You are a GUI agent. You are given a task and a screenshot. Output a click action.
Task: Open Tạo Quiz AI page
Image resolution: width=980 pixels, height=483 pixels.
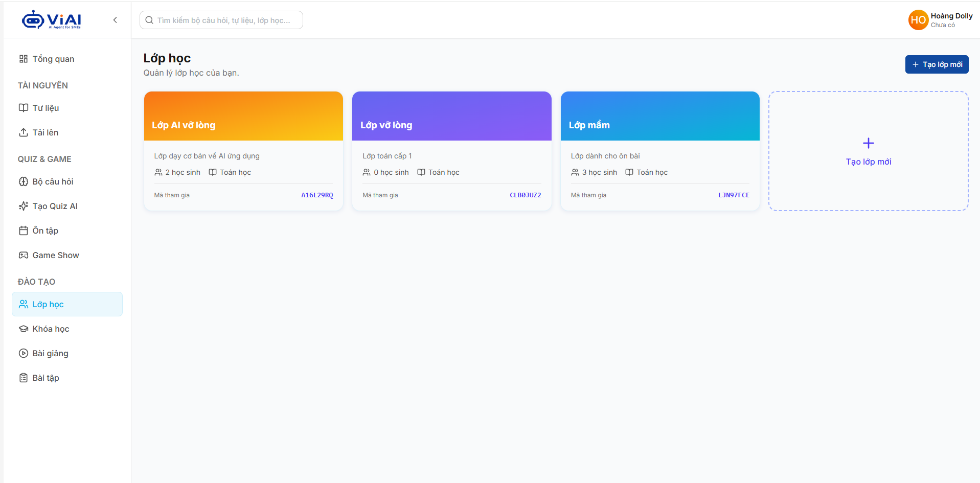tap(67, 206)
